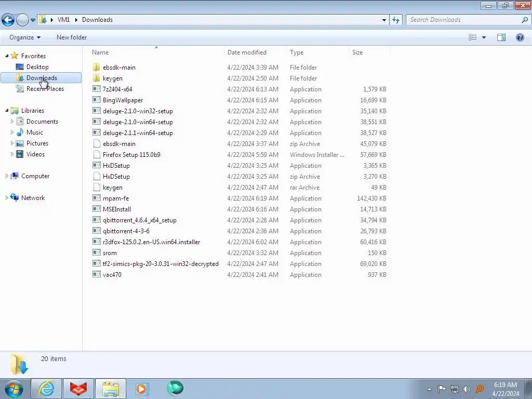532x399 pixels.
Task: Select Network in navigation pane
Action: [x=33, y=198]
